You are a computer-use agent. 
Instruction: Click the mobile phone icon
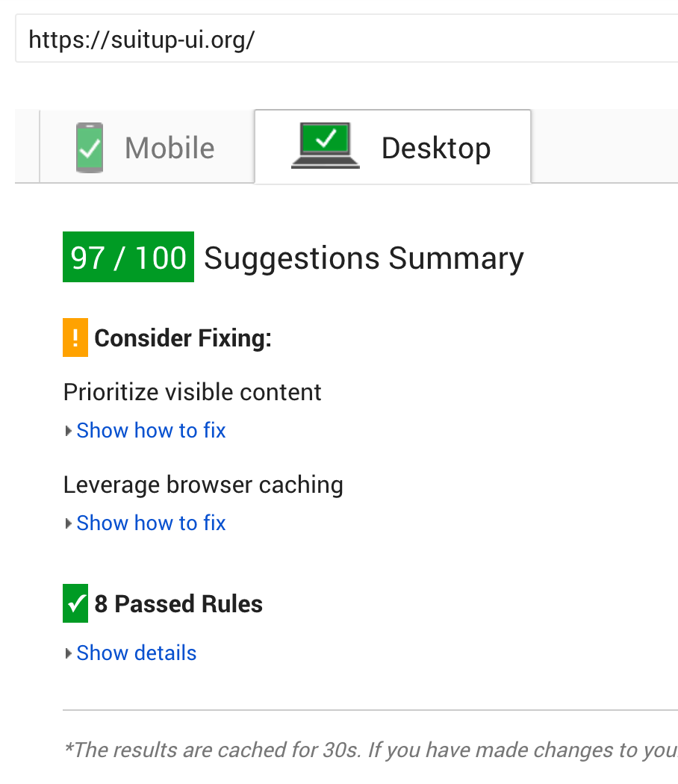click(90, 148)
